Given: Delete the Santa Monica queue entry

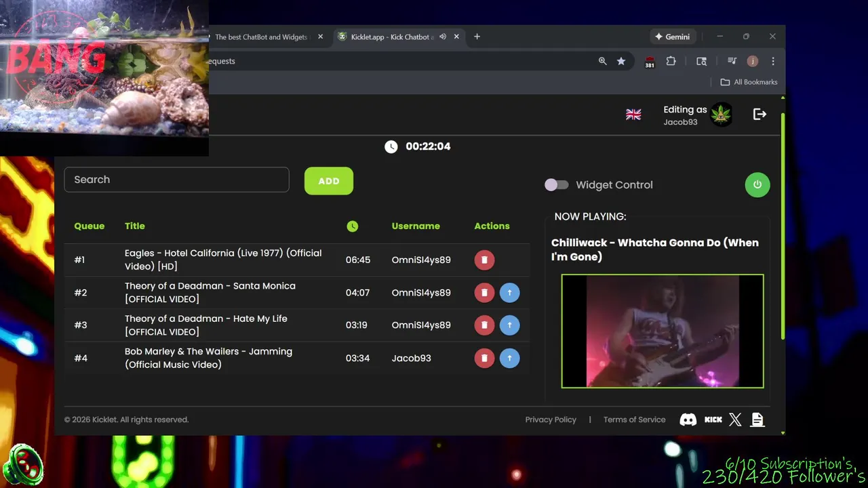Looking at the screenshot, I should 484,293.
